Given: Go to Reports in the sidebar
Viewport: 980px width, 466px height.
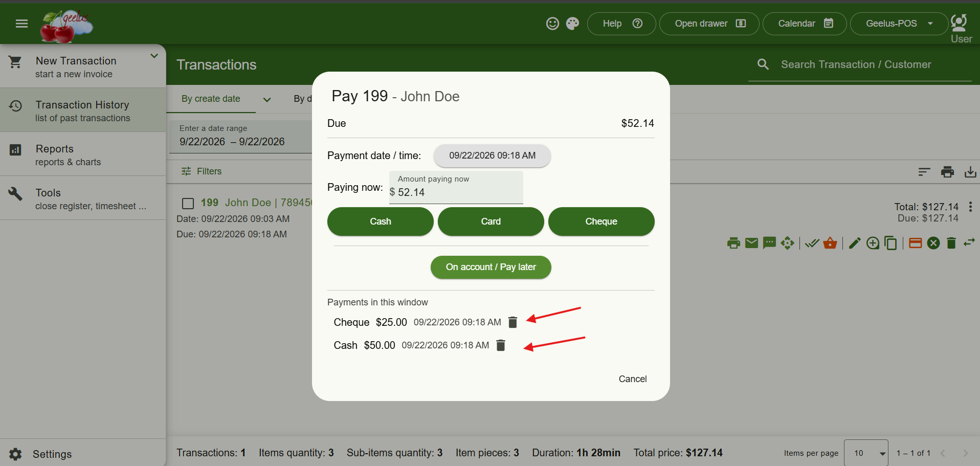Looking at the screenshot, I should pos(83,154).
